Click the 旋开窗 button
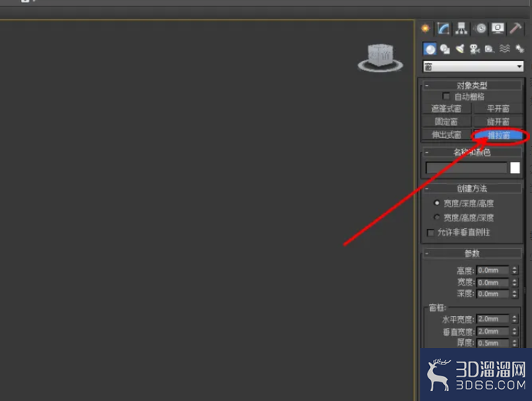This screenshot has height=401, width=532. point(498,121)
